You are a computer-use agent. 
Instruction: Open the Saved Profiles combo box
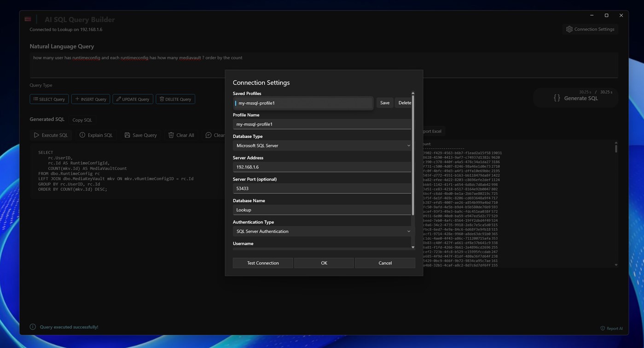click(303, 103)
